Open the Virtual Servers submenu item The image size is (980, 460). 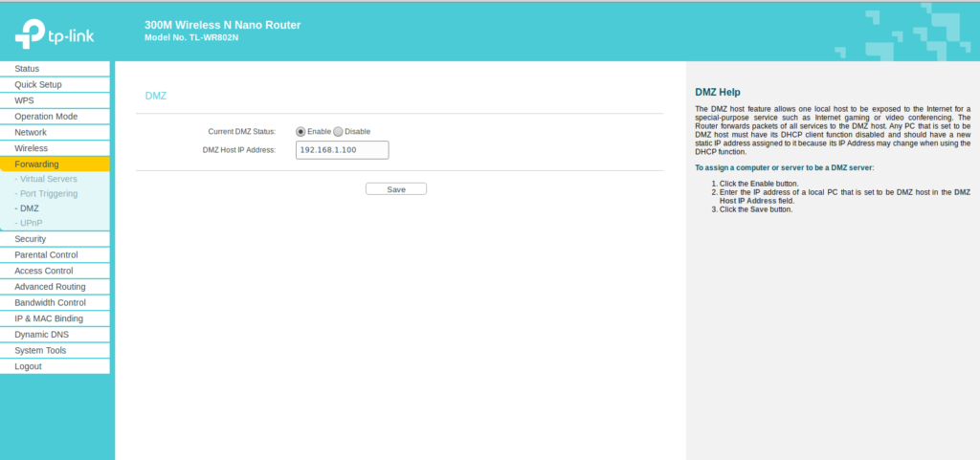48,179
